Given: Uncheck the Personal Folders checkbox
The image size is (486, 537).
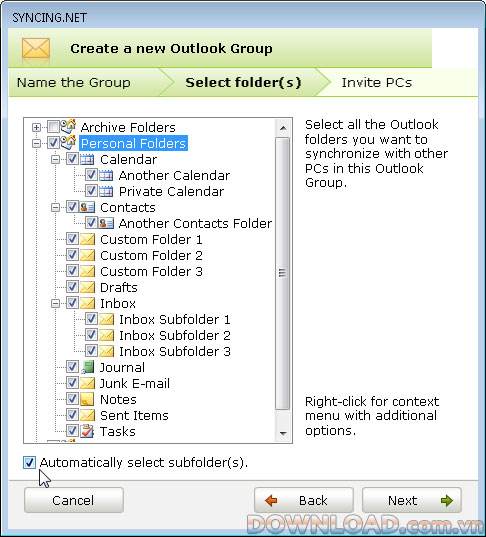Looking at the screenshot, I should tap(53, 142).
